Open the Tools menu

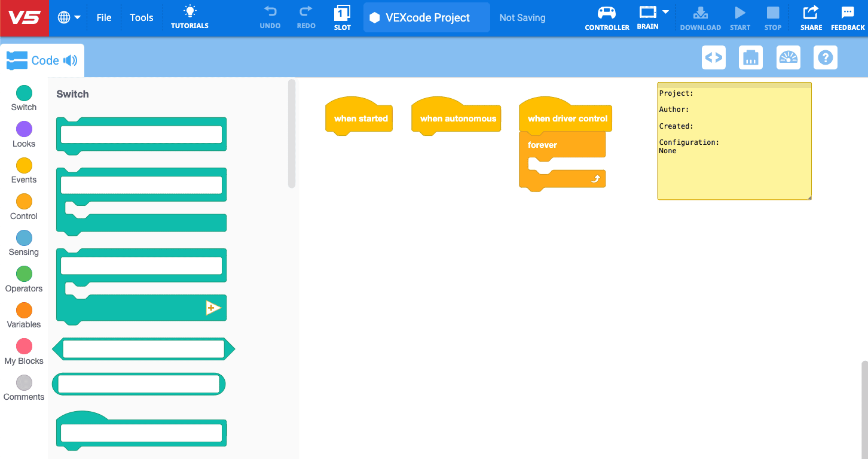pos(141,17)
